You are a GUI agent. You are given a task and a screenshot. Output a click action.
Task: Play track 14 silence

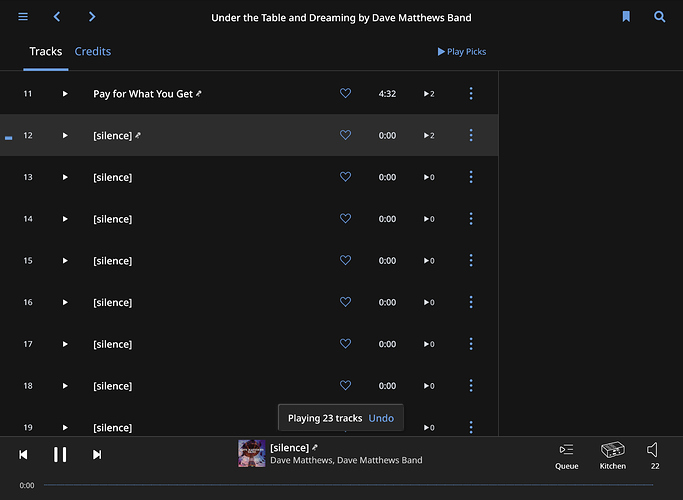65,219
